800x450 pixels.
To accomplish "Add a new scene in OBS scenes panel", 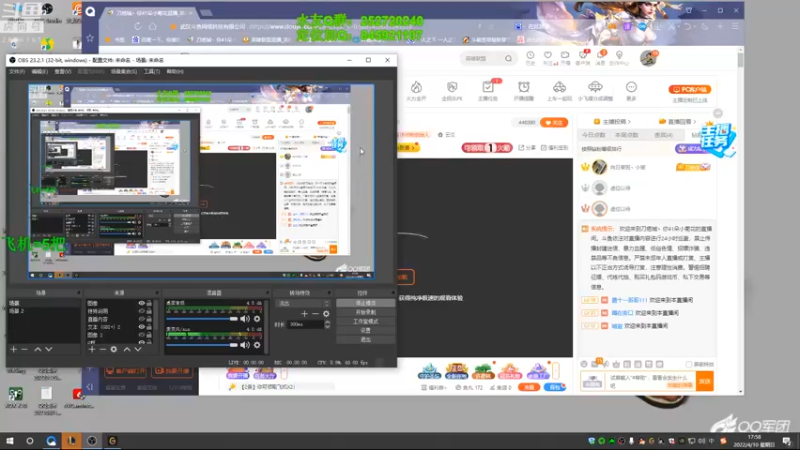I will click(x=14, y=349).
